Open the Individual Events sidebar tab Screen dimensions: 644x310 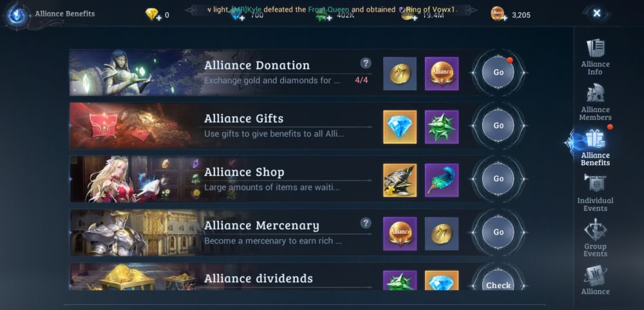pos(595,193)
